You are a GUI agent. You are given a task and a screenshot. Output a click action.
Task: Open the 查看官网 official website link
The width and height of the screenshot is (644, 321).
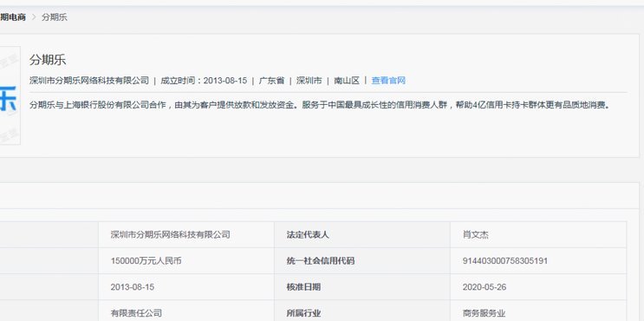click(388, 81)
